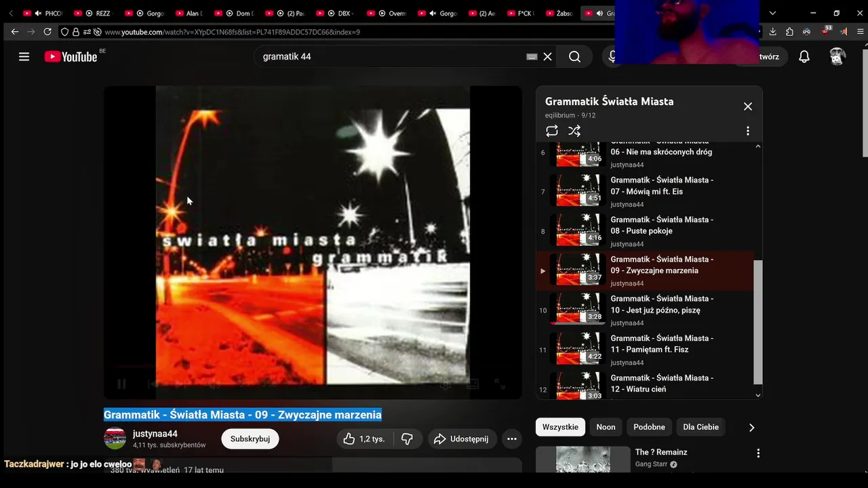Screen dimensions: 868x488
Task: Open the padlock site info icon
Action: point(75,32)
